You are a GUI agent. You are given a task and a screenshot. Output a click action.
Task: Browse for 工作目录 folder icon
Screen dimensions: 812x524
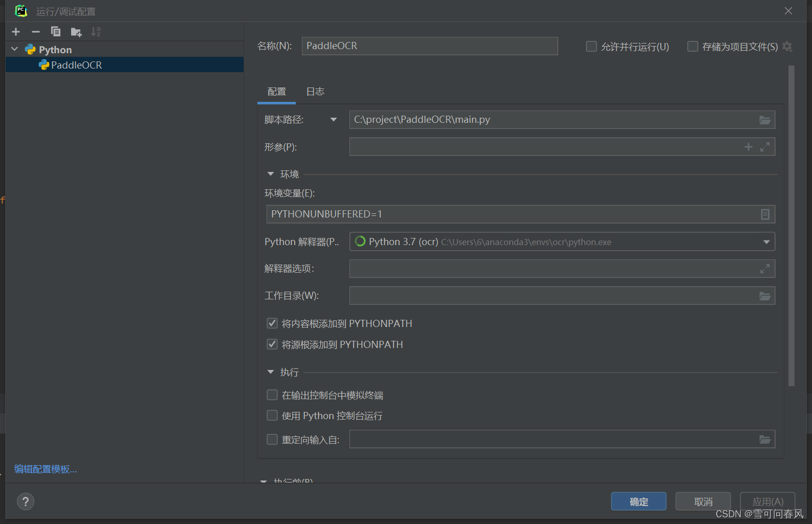click(764, 296)
